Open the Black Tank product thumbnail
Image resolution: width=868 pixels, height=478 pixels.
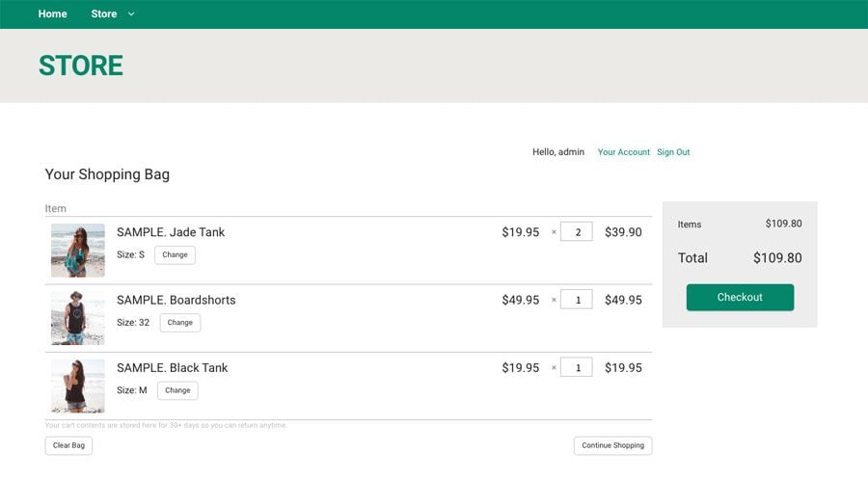click(77, 385)
